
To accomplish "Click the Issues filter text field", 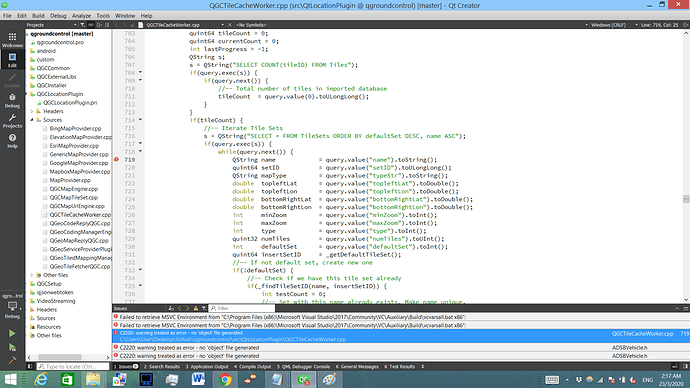I will click(242, 308).
